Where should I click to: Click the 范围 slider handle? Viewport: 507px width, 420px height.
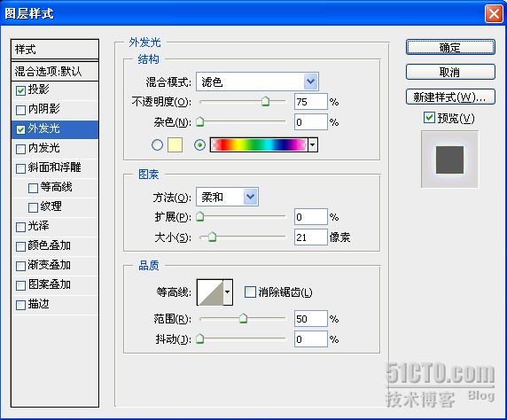pyautogui.click(x=243, y=318)
